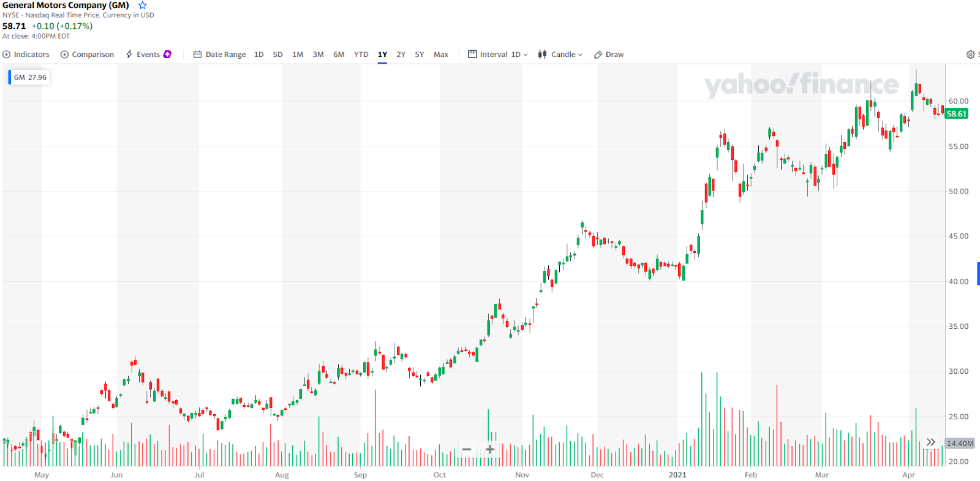Select the 6M range tab

(339, 55)
